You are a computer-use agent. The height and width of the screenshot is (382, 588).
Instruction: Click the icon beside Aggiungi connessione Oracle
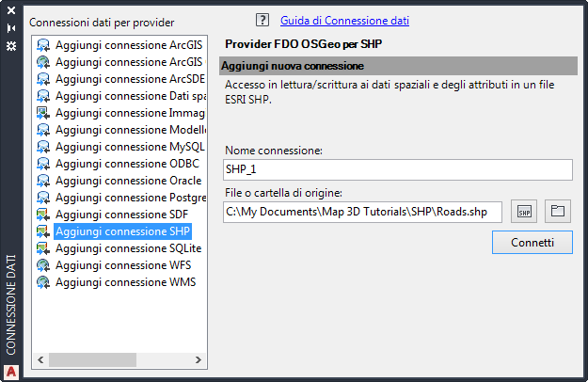coord(43,181)
